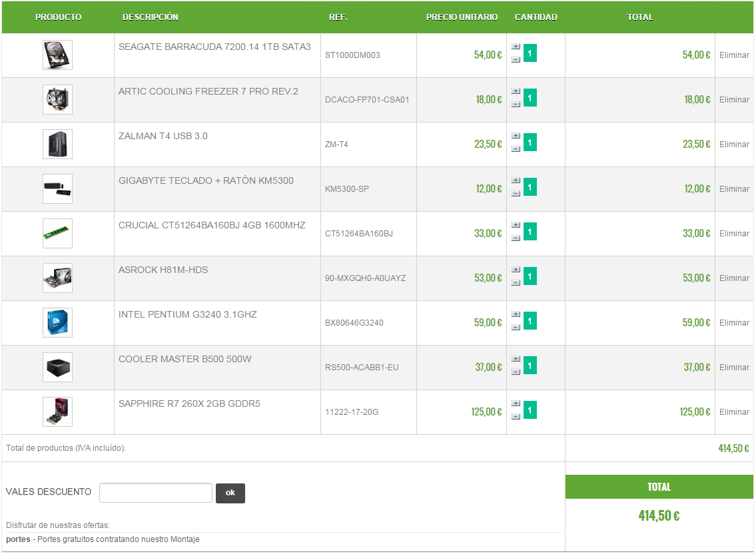Image resolution: width=756 pixels, height=554 pixels.
Task: Open Sapphire R7 graphics card thumbnail
Action: (x=57, y=412)
